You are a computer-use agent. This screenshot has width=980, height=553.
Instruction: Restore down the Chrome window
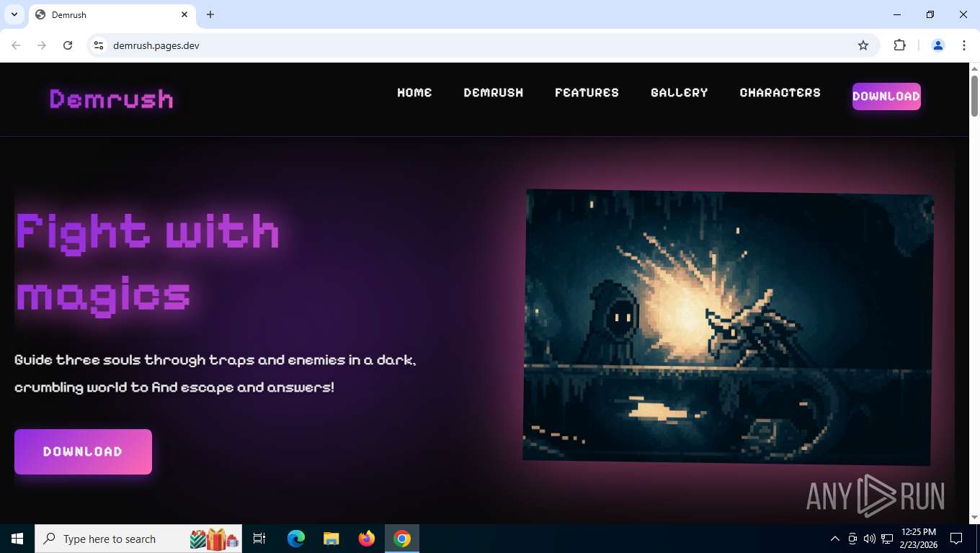tap(930, 14)
